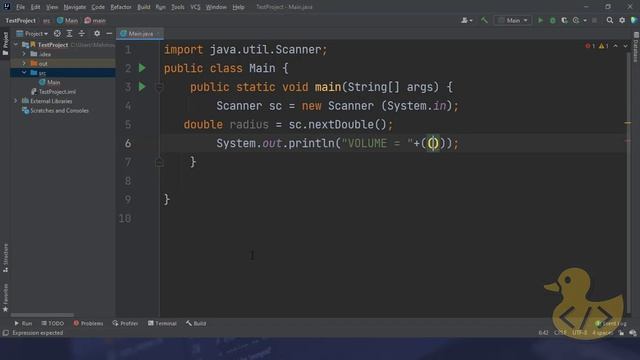Viewport: 640px width, 360px height.
Task: Toggle the Structure side tool window
Action: [5, 258]
